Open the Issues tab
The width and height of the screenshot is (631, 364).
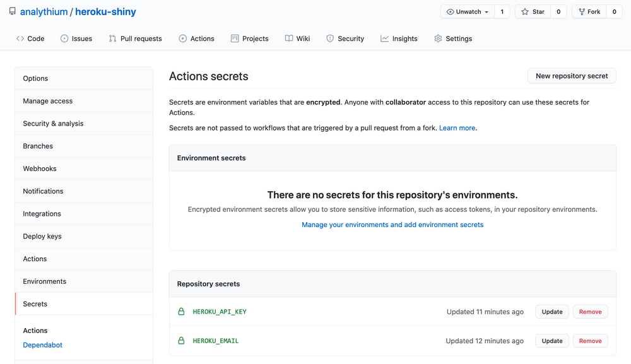76,38
